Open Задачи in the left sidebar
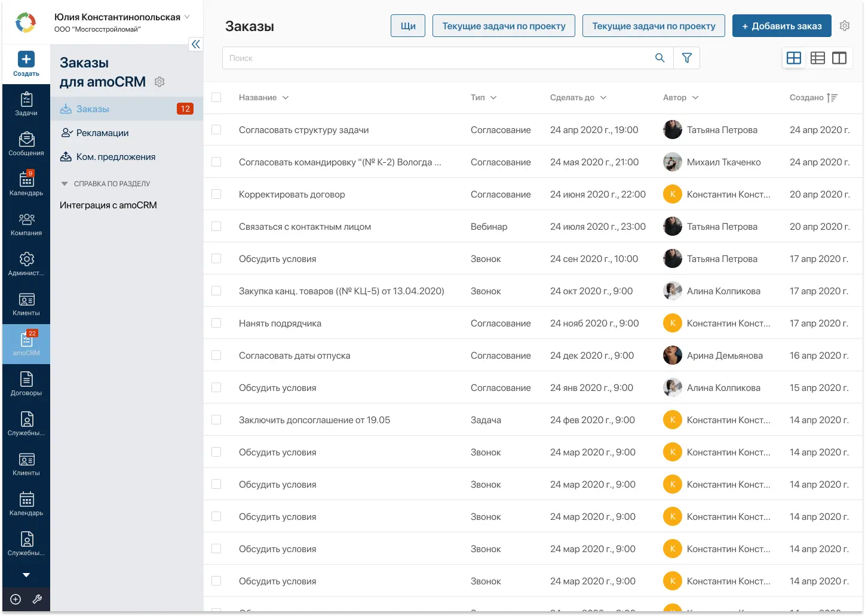Image resolution: width=865 pixels, height=616 pixels. [x=26, y=104]
